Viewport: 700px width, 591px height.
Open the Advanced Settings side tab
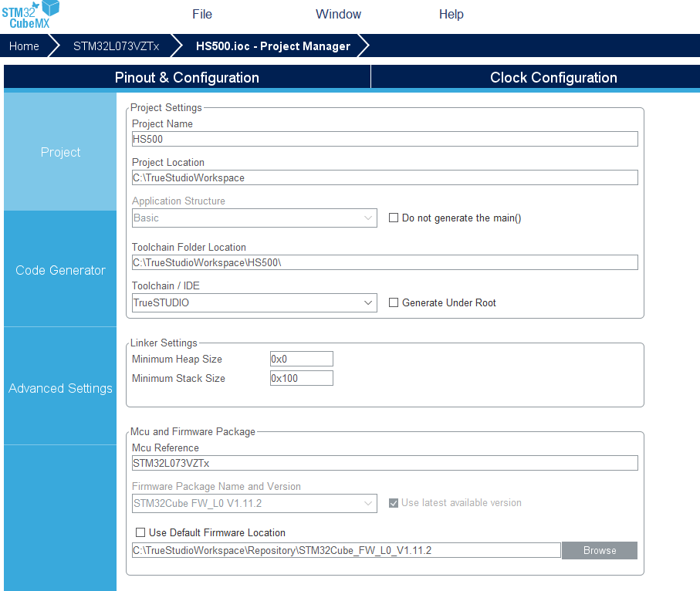[x=60, y=388]
